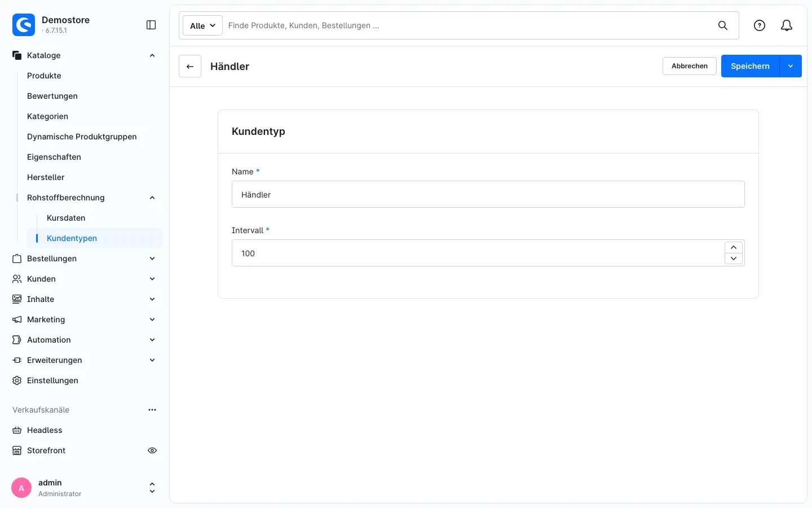This screenshot has height=508, width=812.
Task: Collapse the sidebar with the panel icon
Action: (151, 25)
